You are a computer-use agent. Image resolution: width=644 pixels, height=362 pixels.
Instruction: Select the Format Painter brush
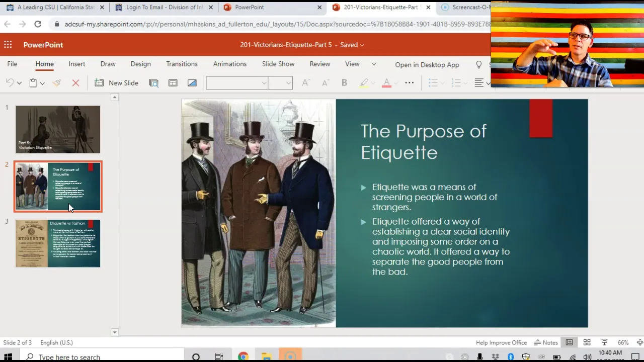(x=57, y=83)
